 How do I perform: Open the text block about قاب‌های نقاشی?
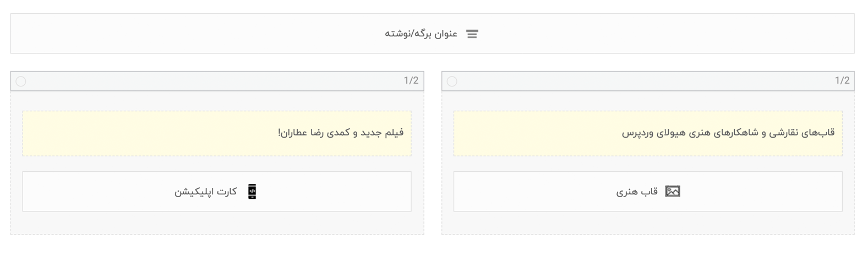[x=648, y=133]
